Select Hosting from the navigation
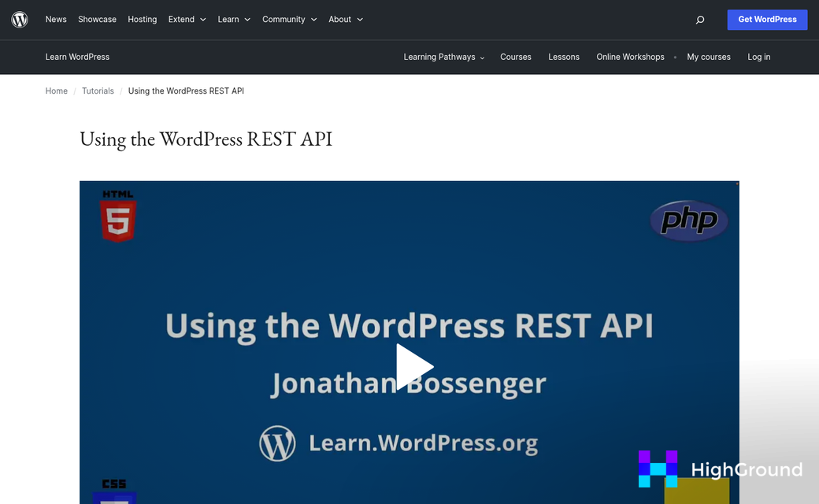 142,19
